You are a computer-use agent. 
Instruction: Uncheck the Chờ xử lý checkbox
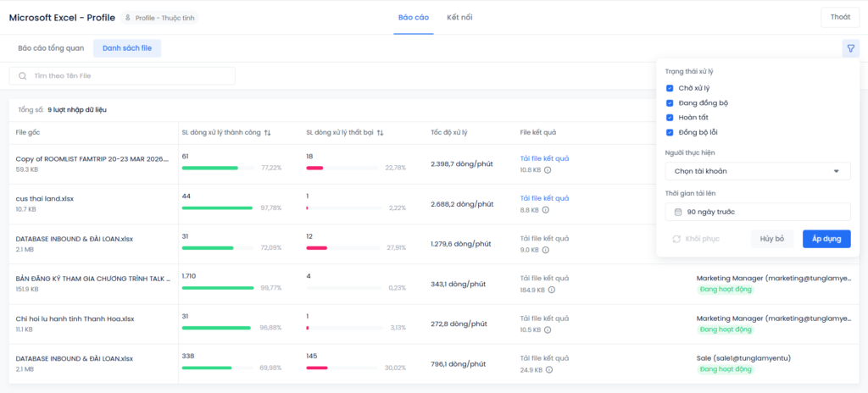pos(670,88)
